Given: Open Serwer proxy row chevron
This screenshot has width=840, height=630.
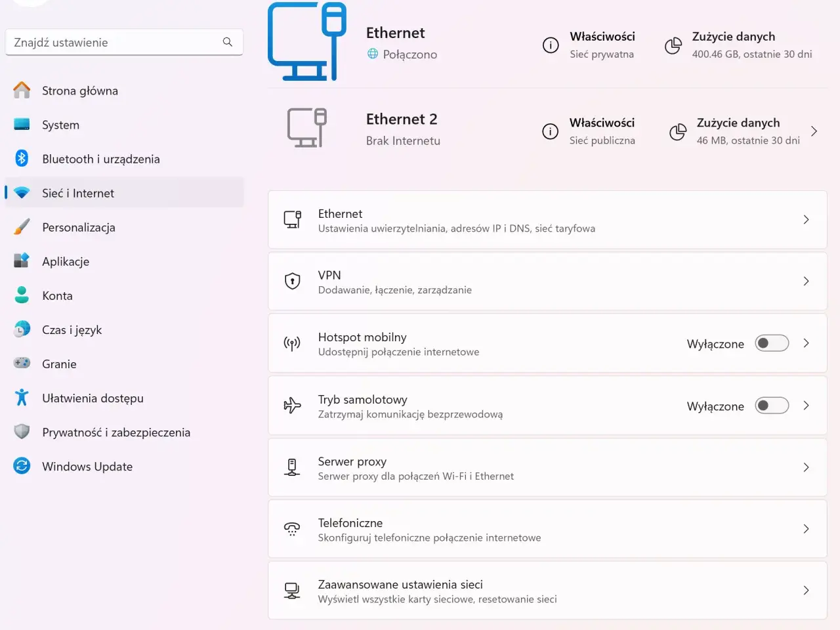Looking at the screenshot, I should tap(806, 467).
